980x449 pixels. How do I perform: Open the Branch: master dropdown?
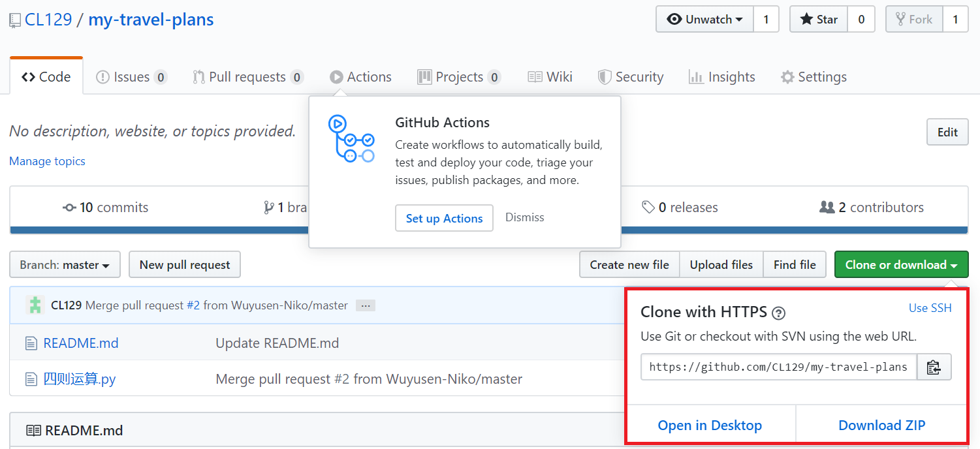coord(65,264)
